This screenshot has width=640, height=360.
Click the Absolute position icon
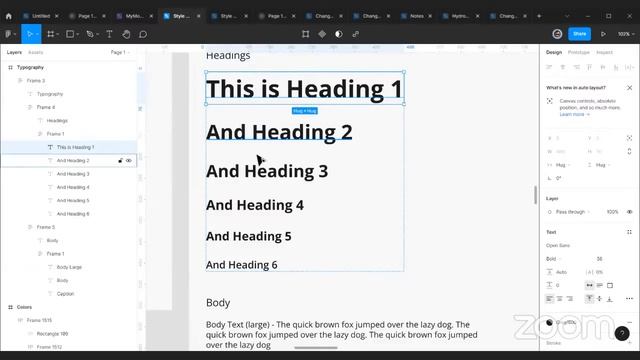(x=629, y=138)
